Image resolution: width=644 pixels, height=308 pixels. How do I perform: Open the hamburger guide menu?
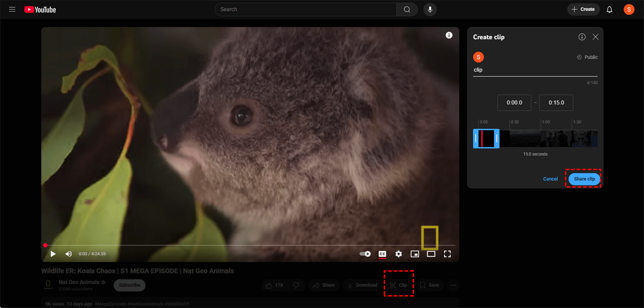(12, 9)
